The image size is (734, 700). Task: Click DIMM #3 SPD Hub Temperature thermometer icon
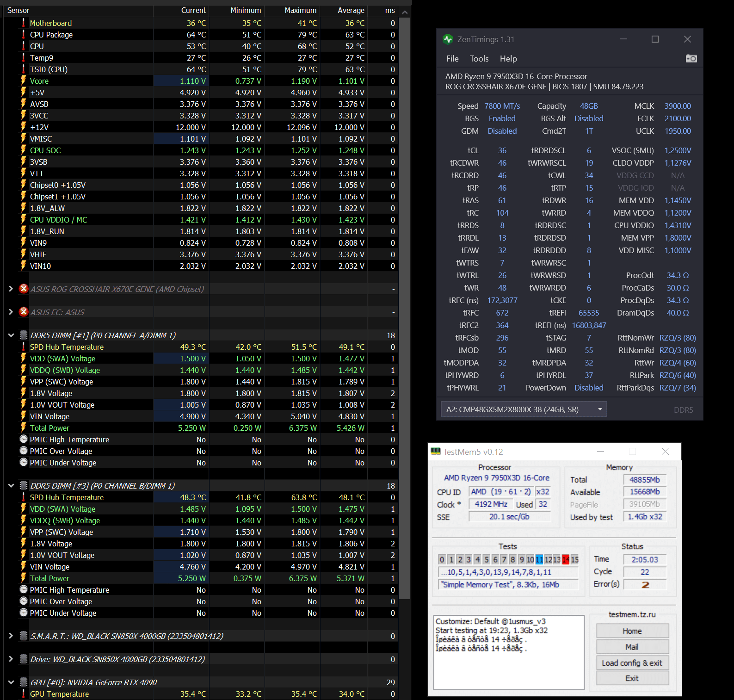coord(24,497)
